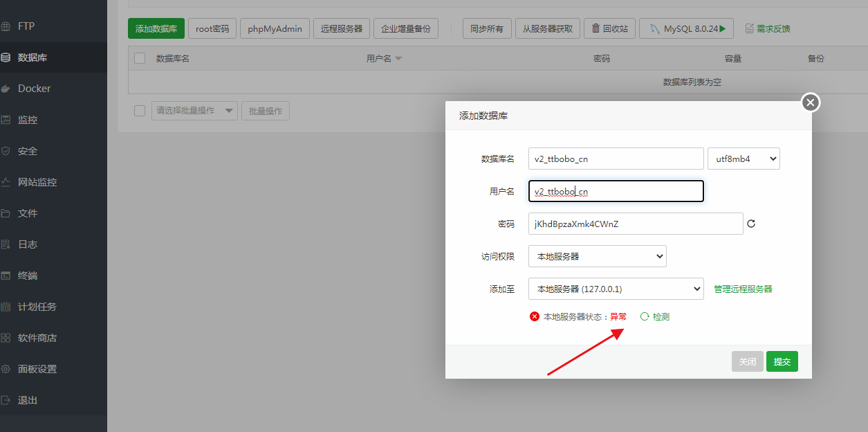This screenshot has height=432, width=868.
Task: Open the 访问权限 dropdown
Action: pos(598,256)
